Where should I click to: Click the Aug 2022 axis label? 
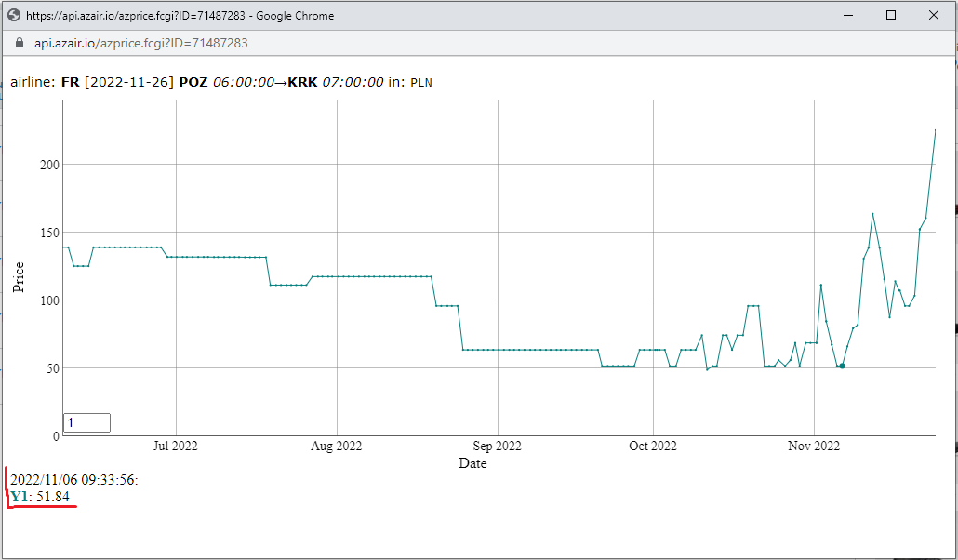336,446
